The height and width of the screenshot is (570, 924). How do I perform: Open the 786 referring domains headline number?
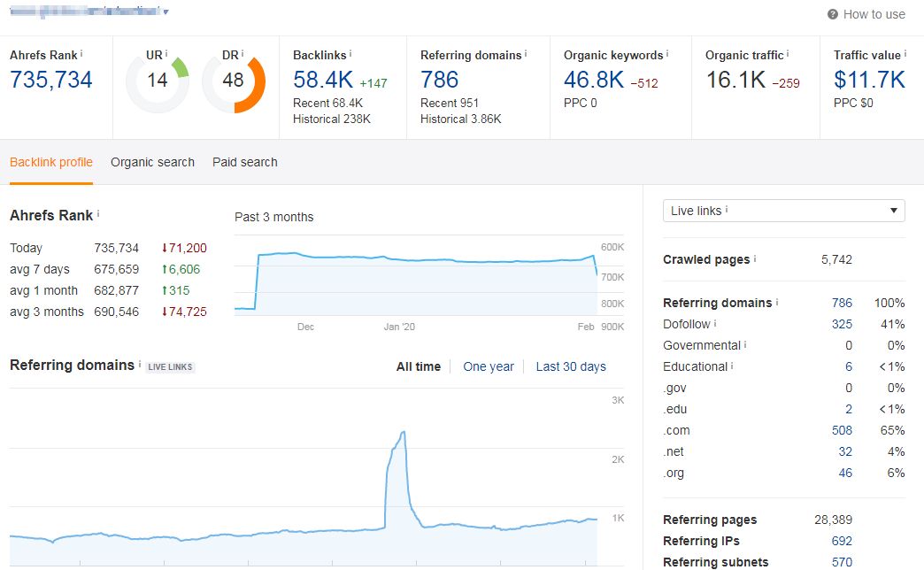tap(440, 80)
